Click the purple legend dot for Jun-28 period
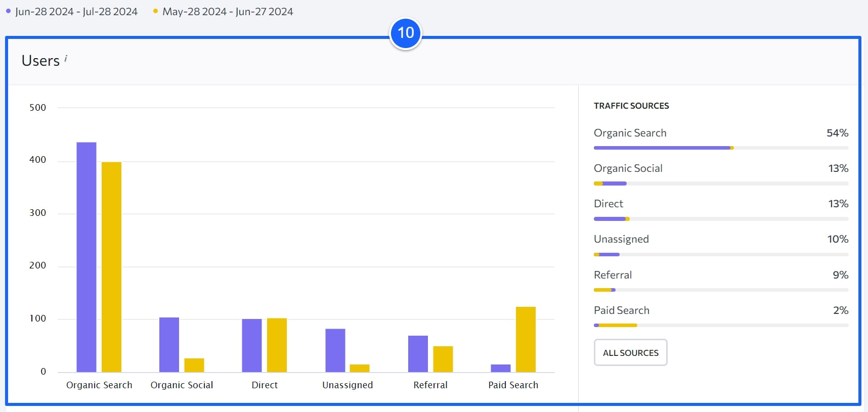The height and width of the screenshot is (412, 868). point(8,11)
